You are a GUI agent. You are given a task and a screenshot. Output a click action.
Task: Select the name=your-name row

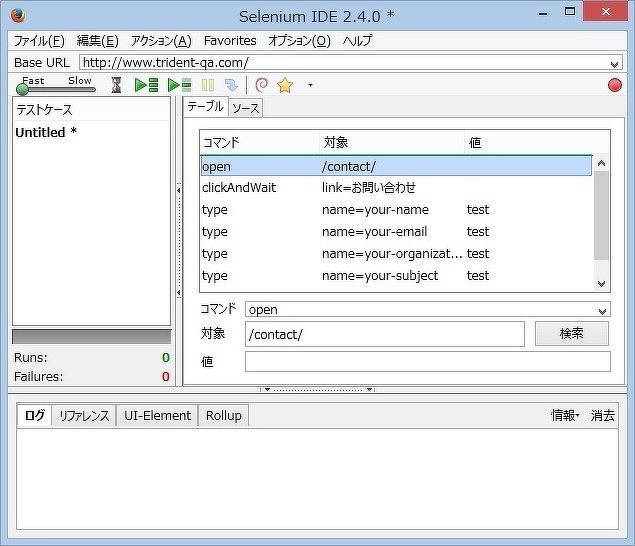396,210
